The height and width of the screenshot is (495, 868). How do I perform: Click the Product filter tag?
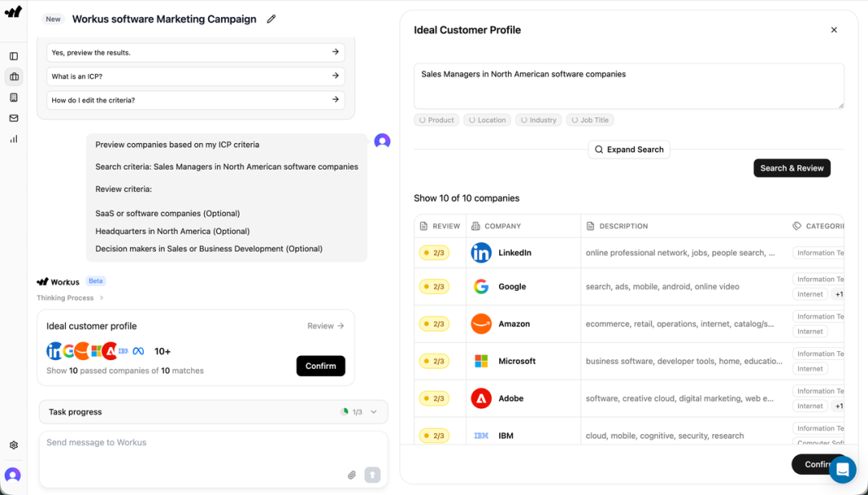click(x=436, y=121)
